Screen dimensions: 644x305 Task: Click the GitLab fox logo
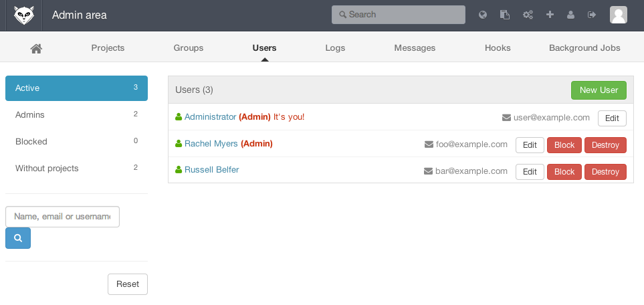[25, 15]
